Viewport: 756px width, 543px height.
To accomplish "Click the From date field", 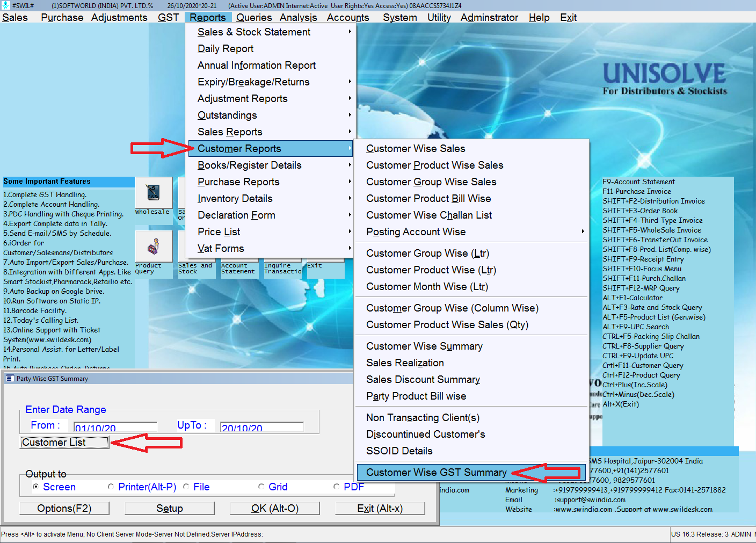I will tap(115, 428).
